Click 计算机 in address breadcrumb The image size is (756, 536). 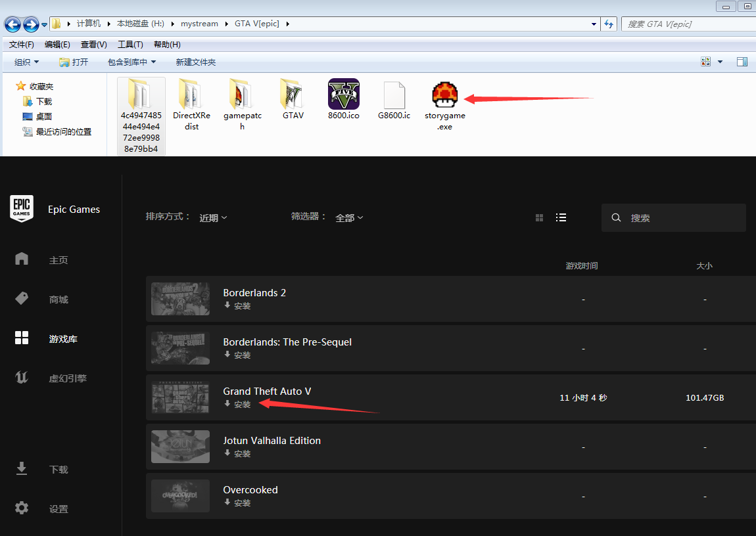89,24
